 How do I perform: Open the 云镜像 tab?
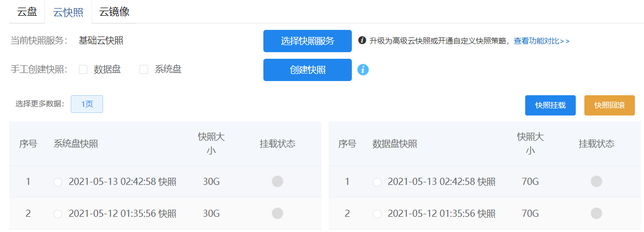tap(114, 12)
